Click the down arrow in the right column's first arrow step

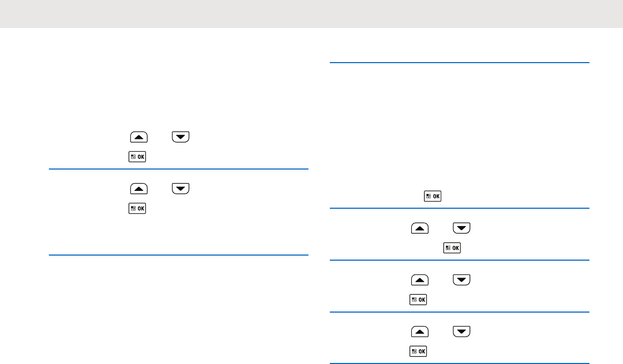click(x=462, y=229)
